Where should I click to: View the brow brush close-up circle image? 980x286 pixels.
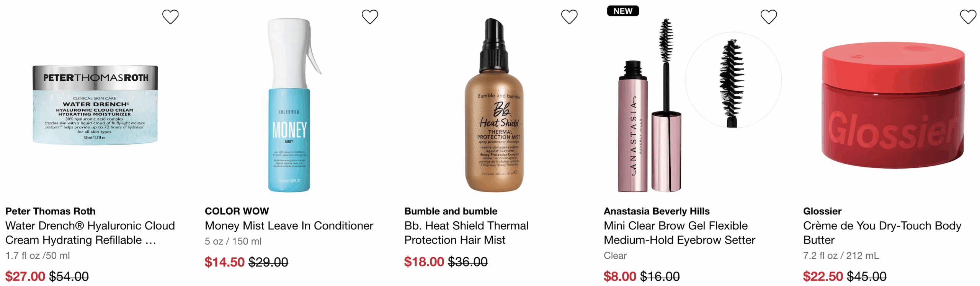pos(733,80)
